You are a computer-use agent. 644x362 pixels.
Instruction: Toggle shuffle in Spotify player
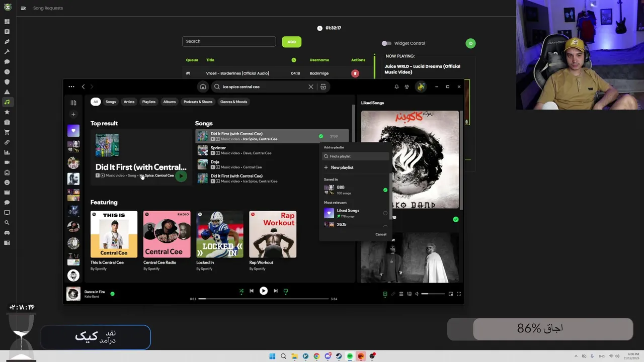(241, 291)
